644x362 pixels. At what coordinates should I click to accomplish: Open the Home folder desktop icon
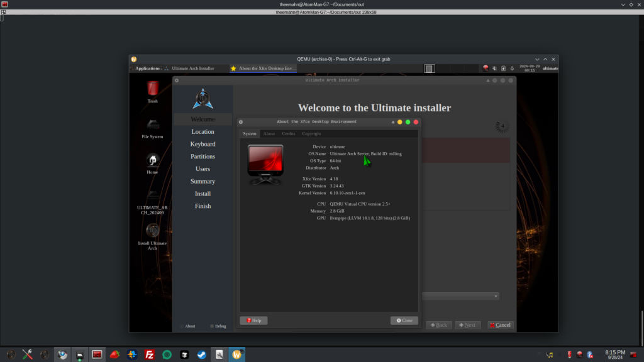(152, 163)
